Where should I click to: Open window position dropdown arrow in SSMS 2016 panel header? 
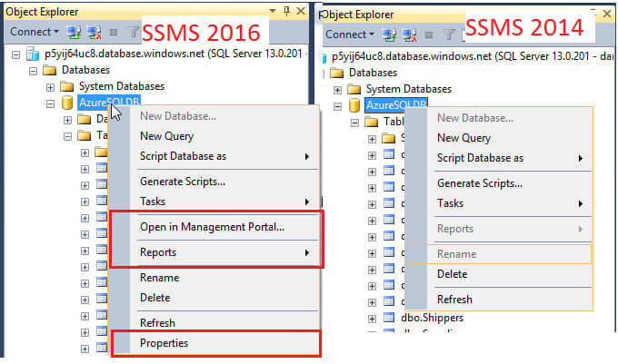(x=273, y=11)
